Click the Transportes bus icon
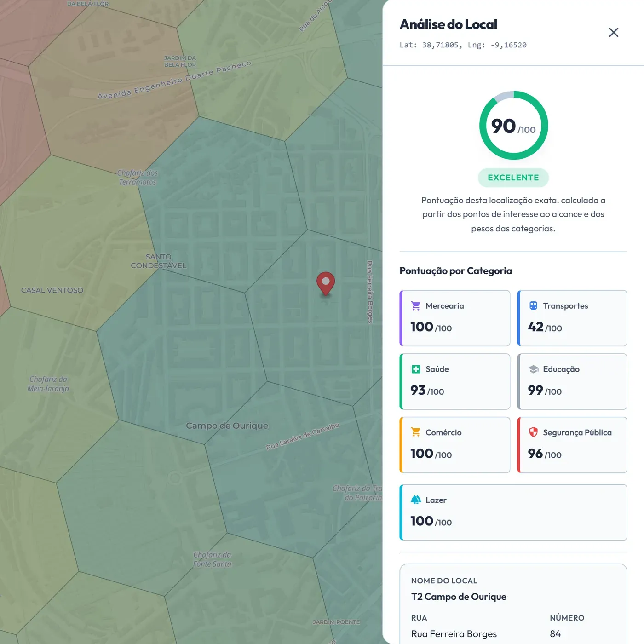 coord(533,305)
